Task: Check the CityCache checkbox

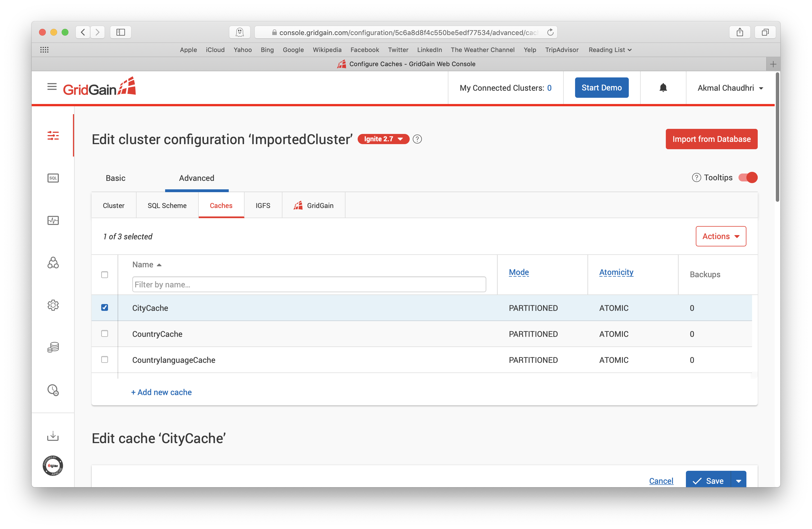Action: (x=105, y=308)
